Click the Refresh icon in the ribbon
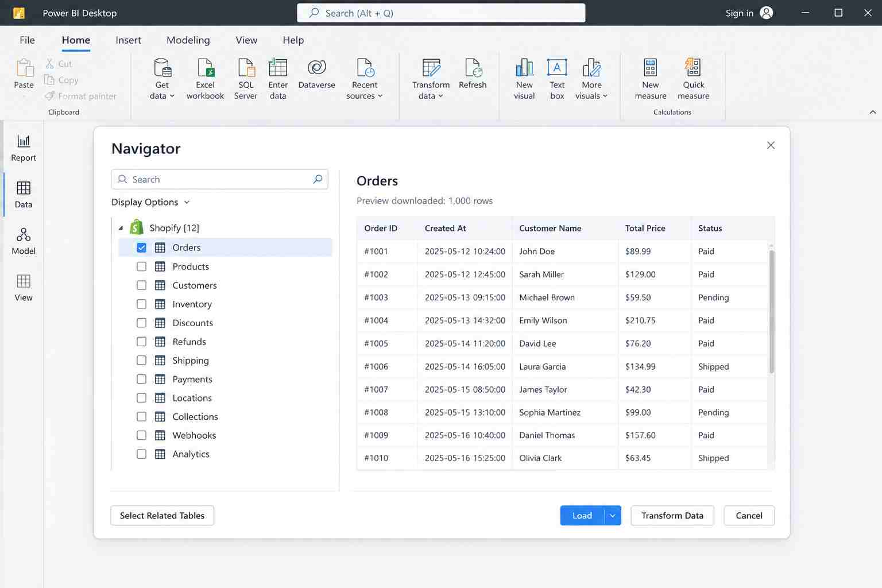This screenshot has width=882, height=588. coord(473,68)
